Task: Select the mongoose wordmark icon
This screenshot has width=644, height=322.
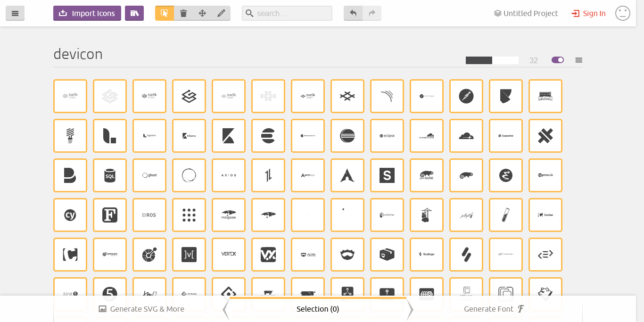Action: 229,215
